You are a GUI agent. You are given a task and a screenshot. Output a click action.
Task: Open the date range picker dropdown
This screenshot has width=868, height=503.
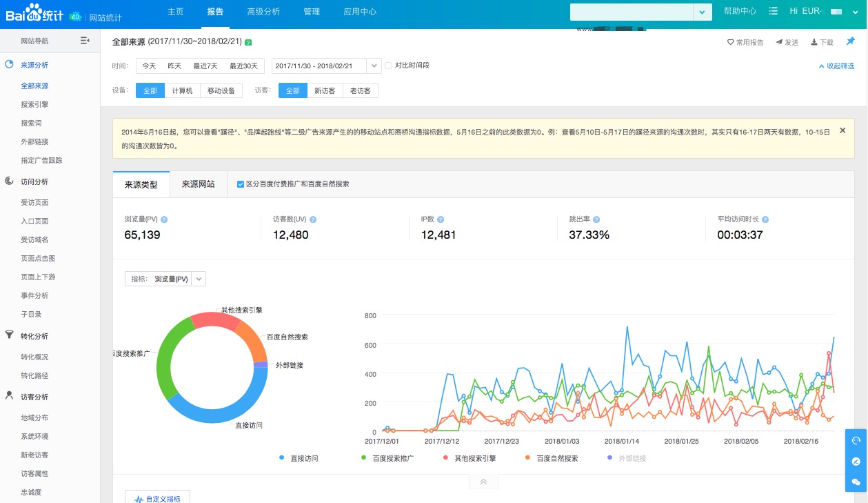[373, 66]
